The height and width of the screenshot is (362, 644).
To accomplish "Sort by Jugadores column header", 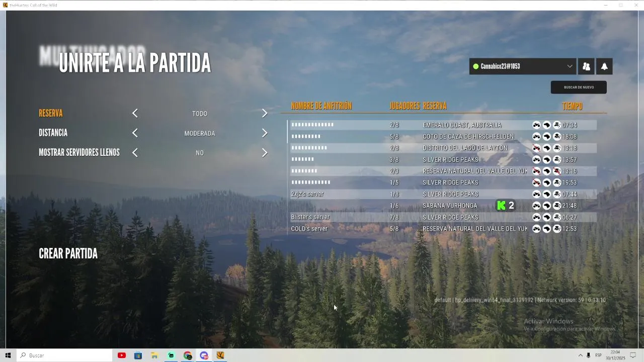I will pyautogui.click(x=405, y=106).
